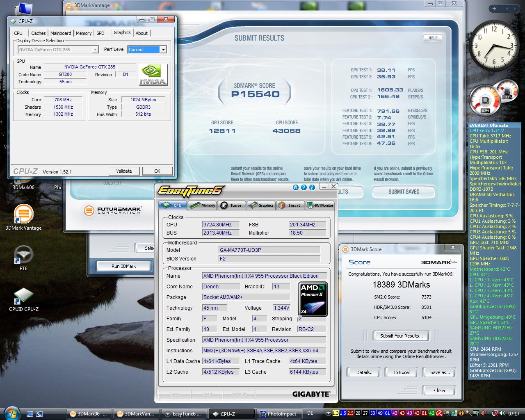
Task: Click the 18389 3DMarks score text
Action: click(401, 285)
